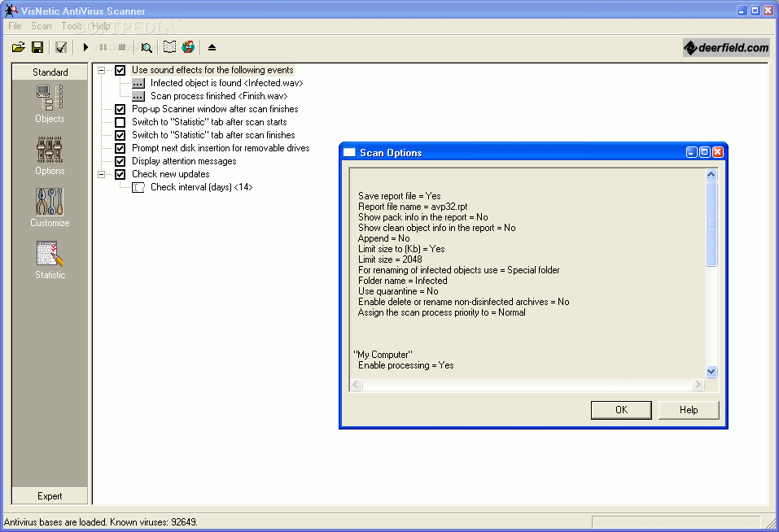Screen dimensions: 779x532
Task: Click Scan Options horizontal scroll right arrow
Action: (698, 384)
